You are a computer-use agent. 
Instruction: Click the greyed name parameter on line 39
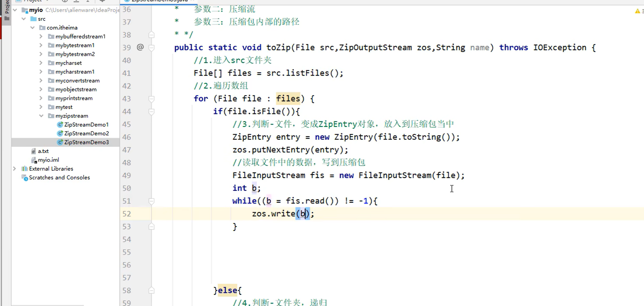click(479, 48)
